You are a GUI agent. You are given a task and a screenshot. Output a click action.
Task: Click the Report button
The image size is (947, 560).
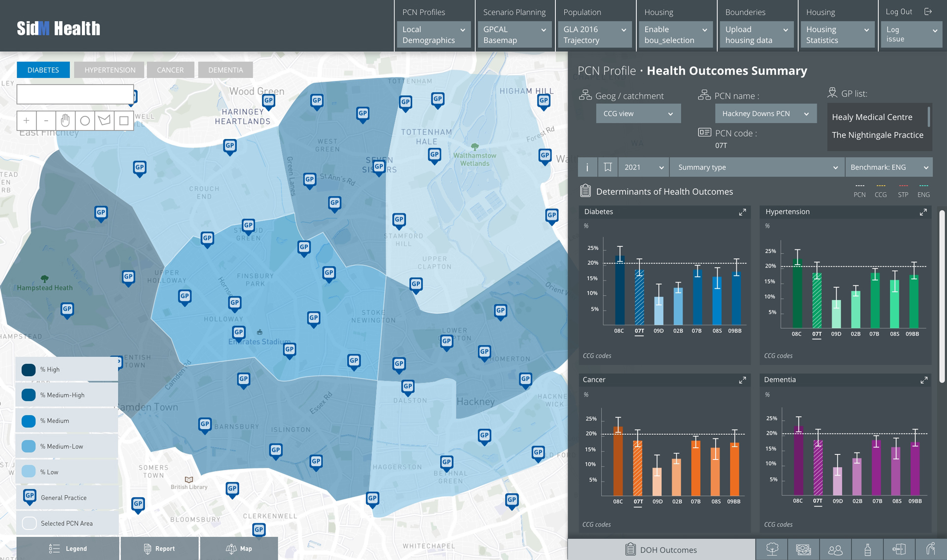(159, 548)
